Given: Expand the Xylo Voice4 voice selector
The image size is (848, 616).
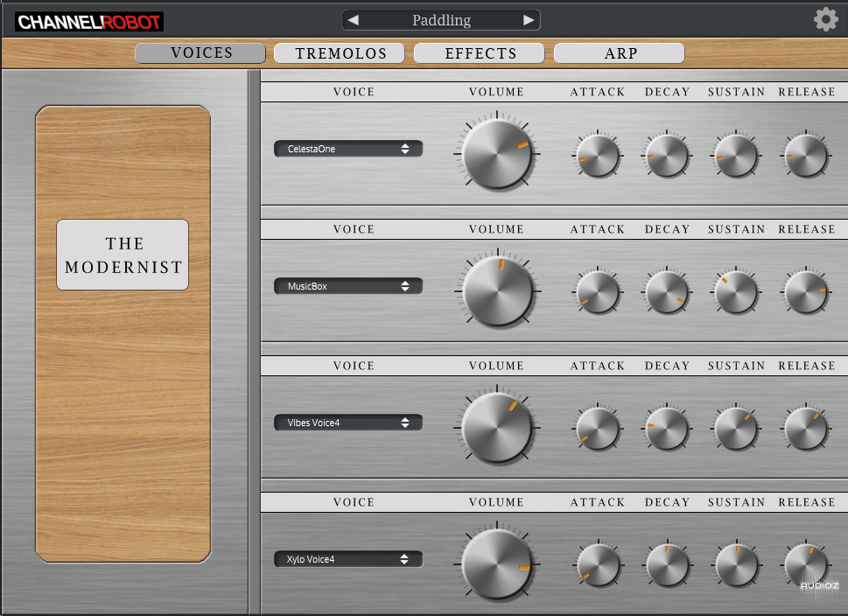Looking at the screenshot, I should (x=348, y=559).
